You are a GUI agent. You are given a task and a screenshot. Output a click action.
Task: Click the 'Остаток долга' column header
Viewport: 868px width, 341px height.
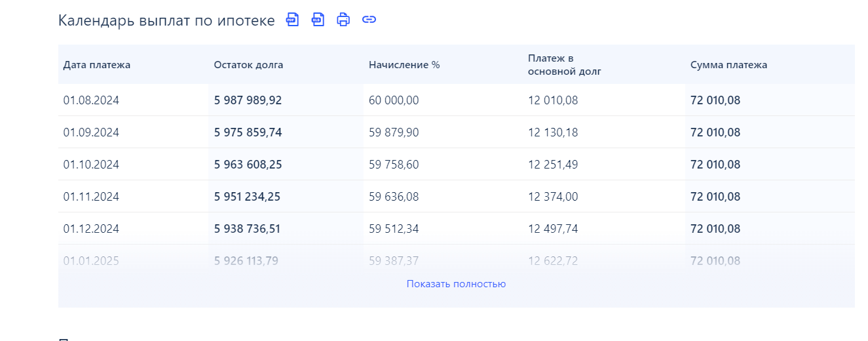[248, 65]
